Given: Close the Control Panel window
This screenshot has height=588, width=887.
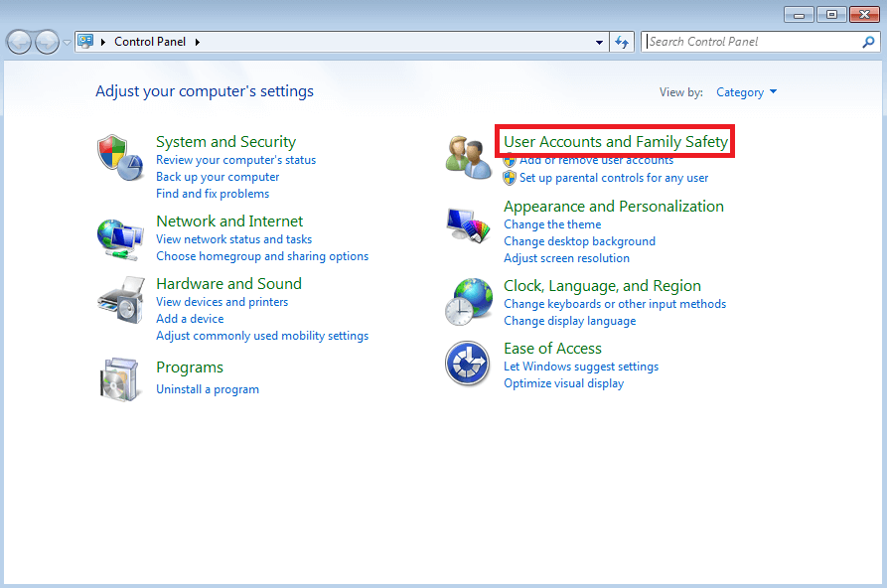Looking at the screenshot, I should click(x=864, y=14).
